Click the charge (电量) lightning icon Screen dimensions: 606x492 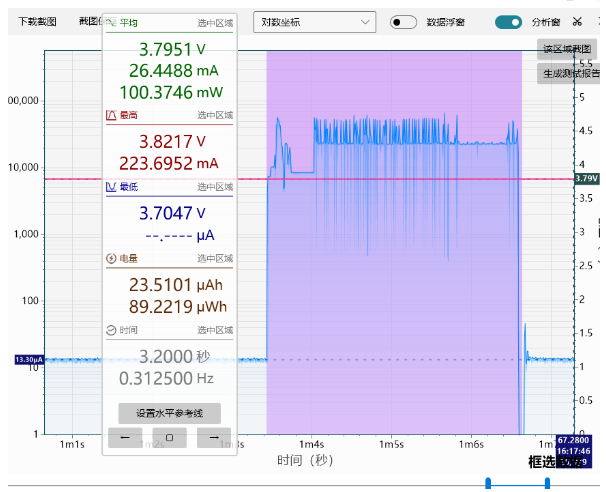tap(111, 258)
